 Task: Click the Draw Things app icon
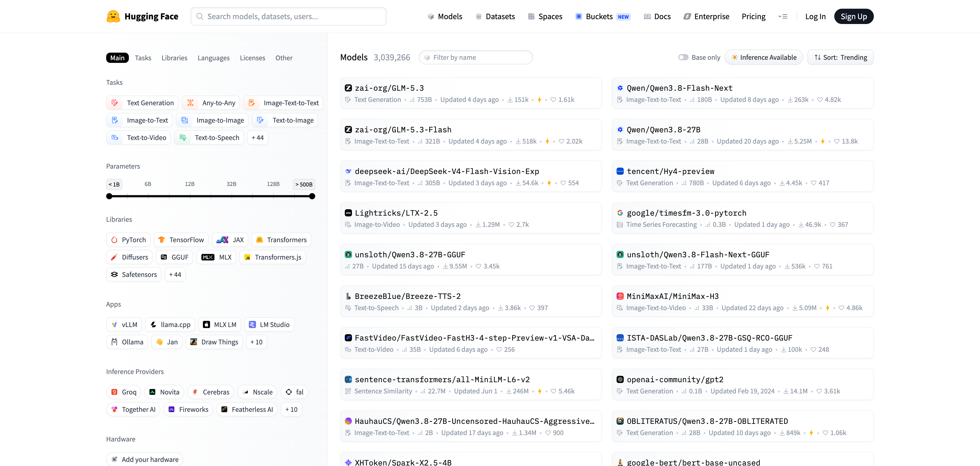194,342
